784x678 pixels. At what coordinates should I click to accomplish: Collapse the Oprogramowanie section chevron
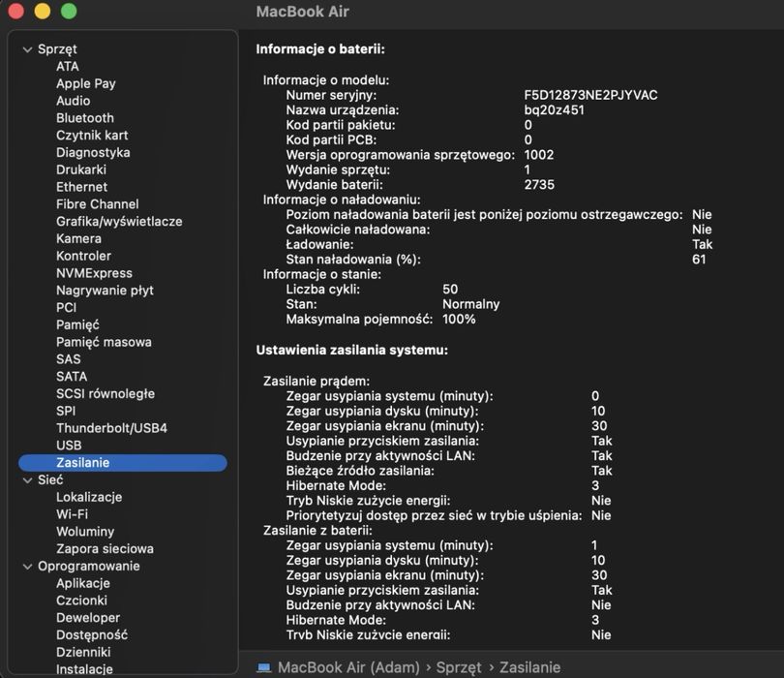pyautogui.click(x=27, y=567)
